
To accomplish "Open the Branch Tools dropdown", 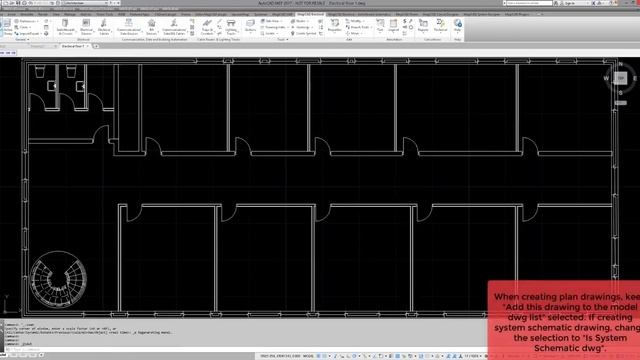I will coord(359,27).
